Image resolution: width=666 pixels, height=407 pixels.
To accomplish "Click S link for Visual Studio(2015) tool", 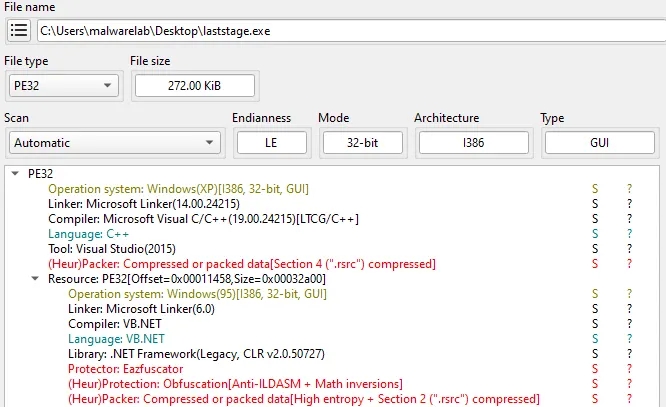I will 595,248.
